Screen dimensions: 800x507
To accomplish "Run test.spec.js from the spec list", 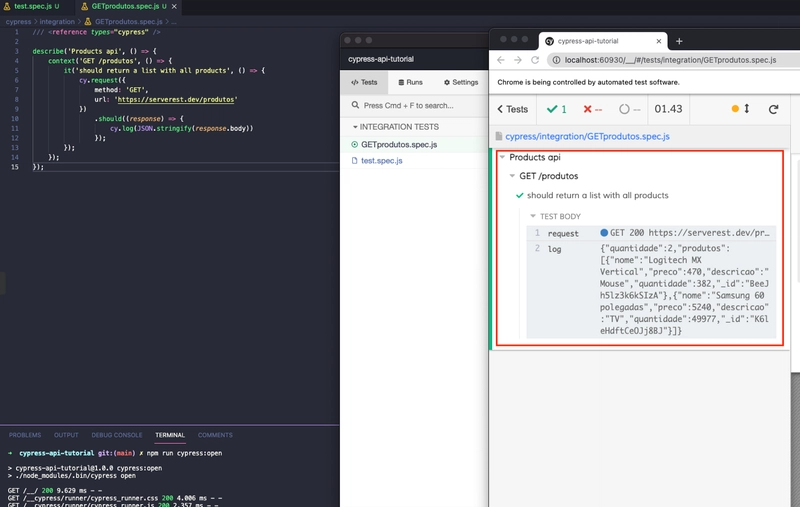I will [x=382, y=161].
